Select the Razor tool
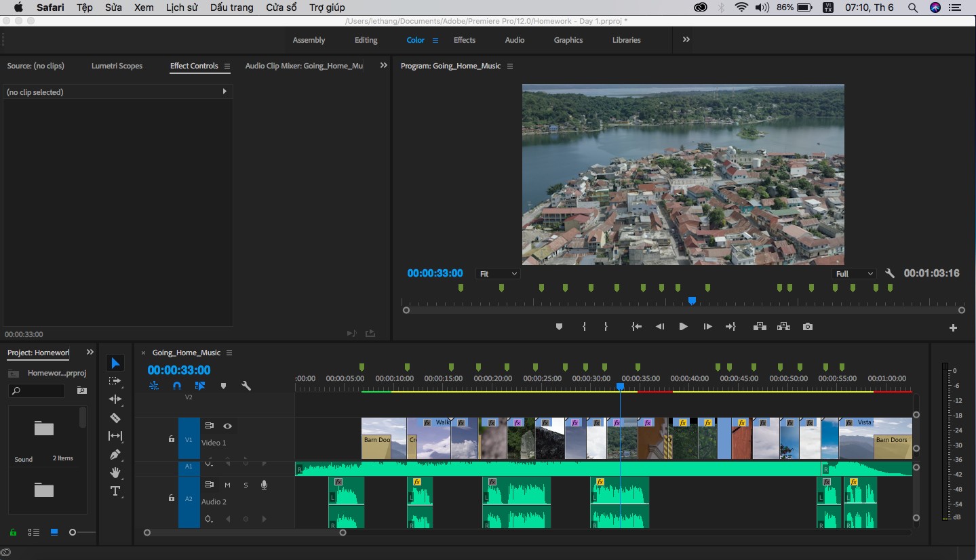Screen dimensions: 976x560 pos(115,418)
